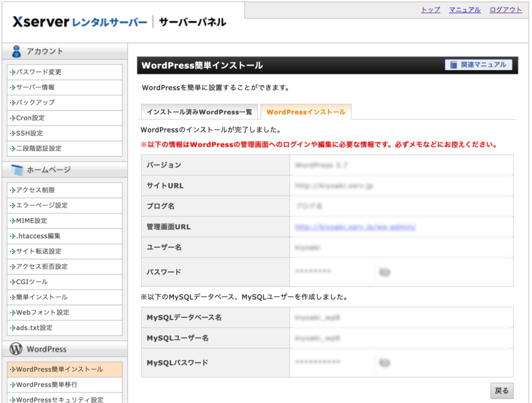532x403 pixels.
Task: Click the 戻る button
Action: (502, 391)
